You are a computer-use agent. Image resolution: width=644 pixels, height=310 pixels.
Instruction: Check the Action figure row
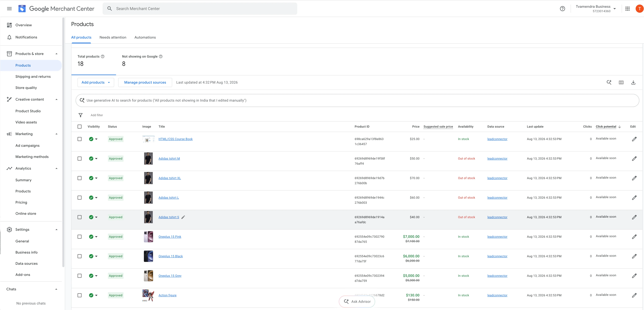[80, 295]
